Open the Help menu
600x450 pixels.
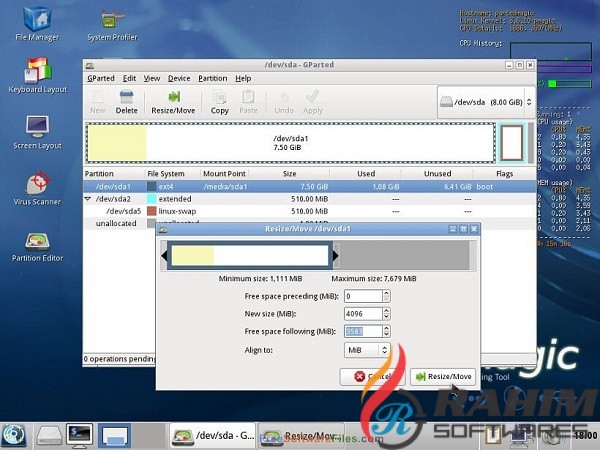click(x=243, y=78)
